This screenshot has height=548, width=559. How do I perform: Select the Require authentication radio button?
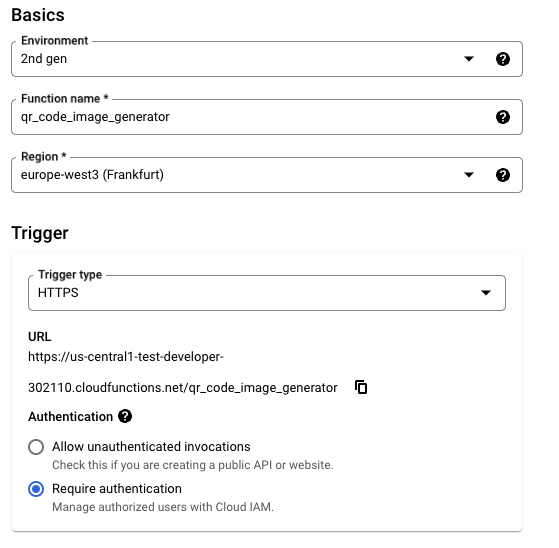click(36, 489)
